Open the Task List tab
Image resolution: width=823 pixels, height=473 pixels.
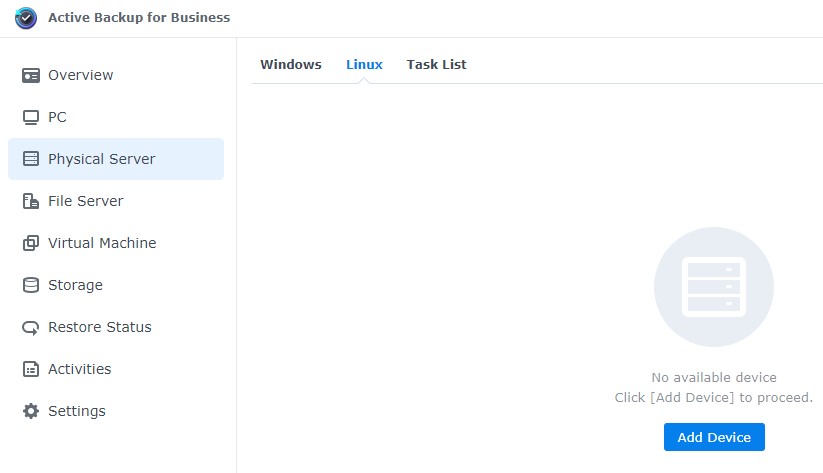436,65
